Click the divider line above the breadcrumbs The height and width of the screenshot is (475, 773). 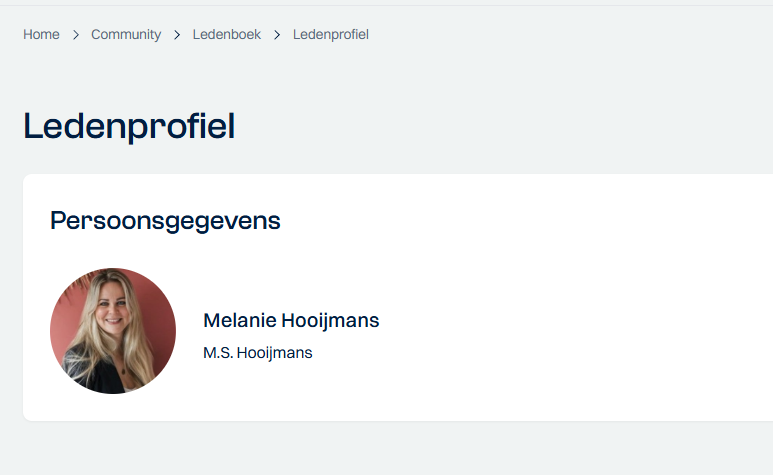click(386, 5)
